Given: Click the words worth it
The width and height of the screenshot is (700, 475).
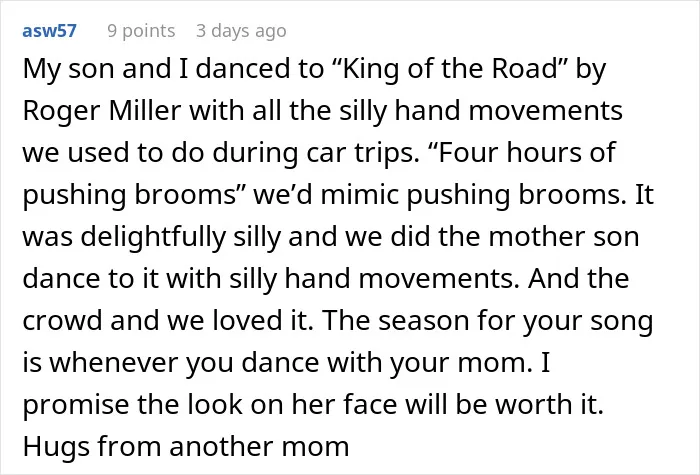Looking at the screenshot, I should [550, 404].
